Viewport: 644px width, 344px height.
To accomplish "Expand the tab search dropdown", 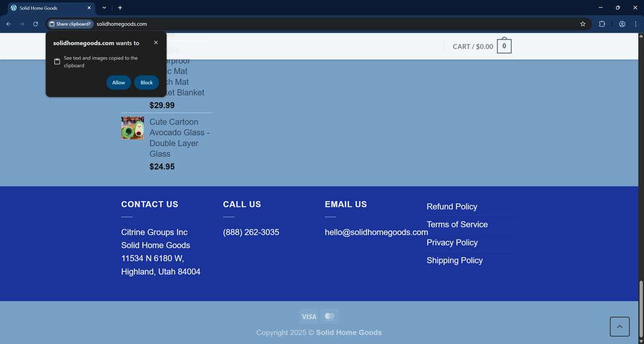I will point(104,8).
